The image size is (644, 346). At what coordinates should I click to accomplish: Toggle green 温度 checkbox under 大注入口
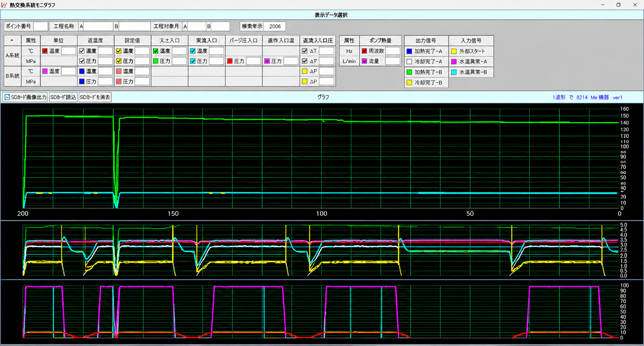[x=156, y=51]
